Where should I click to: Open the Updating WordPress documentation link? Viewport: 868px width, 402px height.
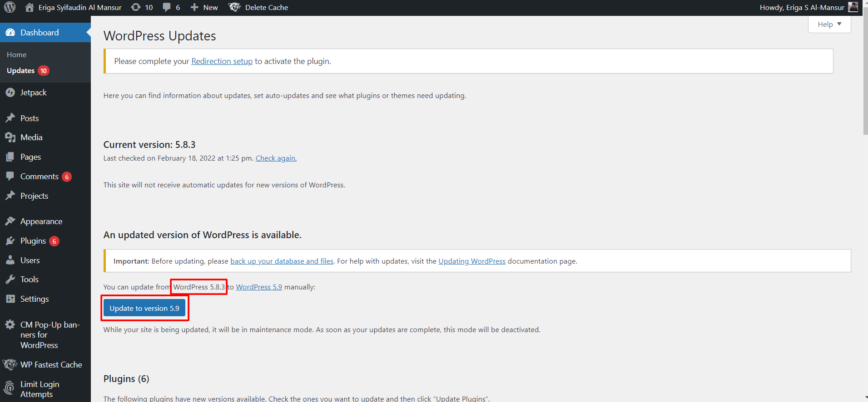[472, 261]
